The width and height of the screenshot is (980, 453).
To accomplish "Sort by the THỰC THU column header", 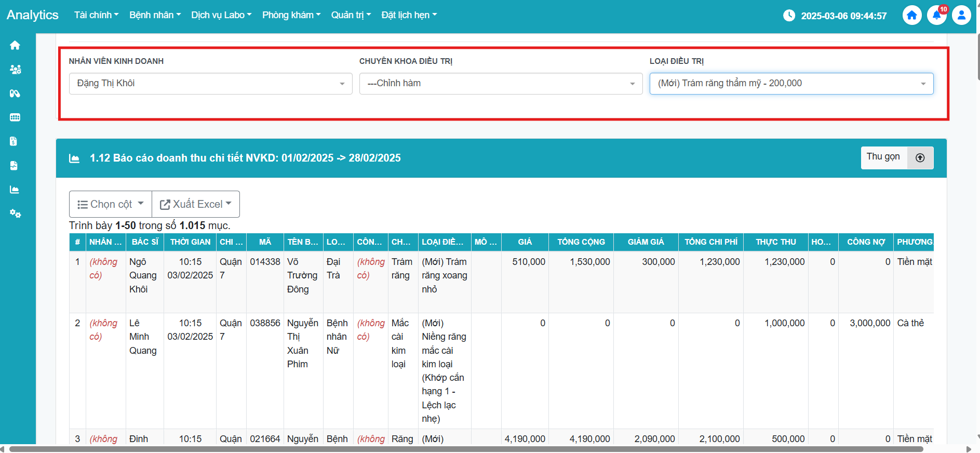I will point(775,242).
